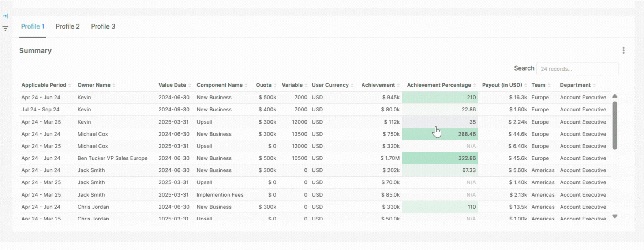
Task: Click the green 210 achievement percentage cell
Action: tap(440, 97)
